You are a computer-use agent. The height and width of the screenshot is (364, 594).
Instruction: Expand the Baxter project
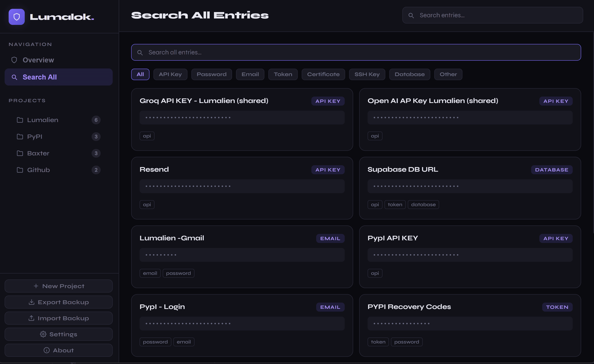[x=38, y=153]
